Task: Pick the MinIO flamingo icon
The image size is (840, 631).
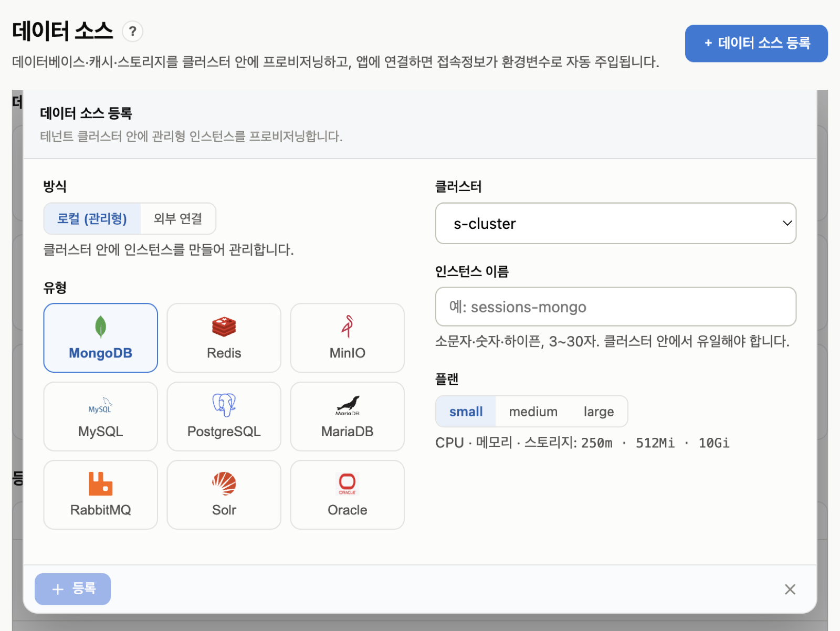Action: point(348,327)
